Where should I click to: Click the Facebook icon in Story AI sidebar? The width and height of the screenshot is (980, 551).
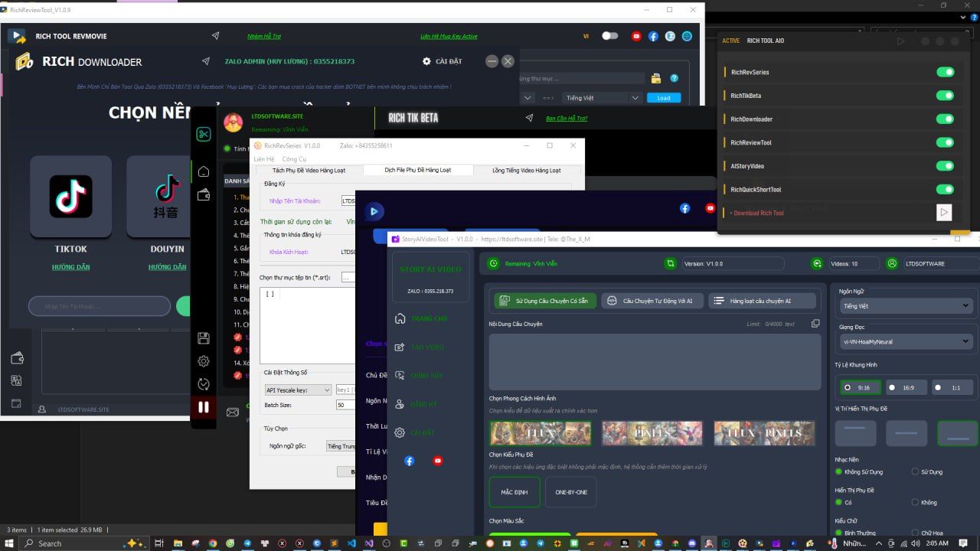[x=409, y=461]
